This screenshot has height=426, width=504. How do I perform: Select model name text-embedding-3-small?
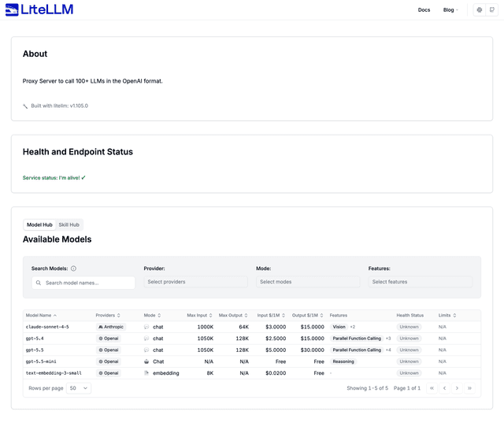click(x=54, y=373)
